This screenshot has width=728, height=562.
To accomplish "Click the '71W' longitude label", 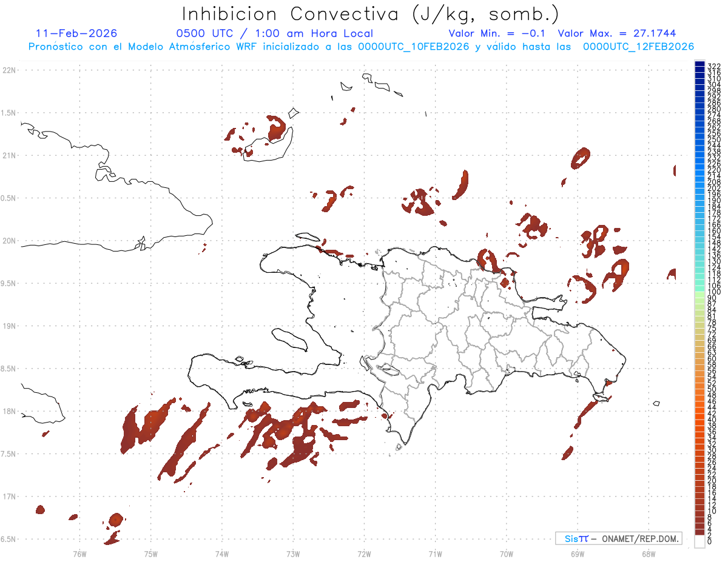I will (x=435, y=554).
